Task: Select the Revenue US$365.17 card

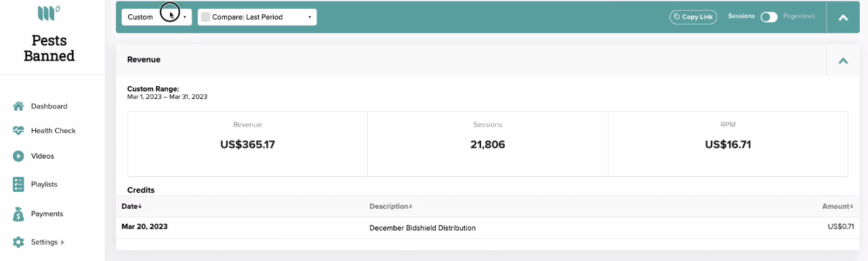Action: tap(247, 144)
